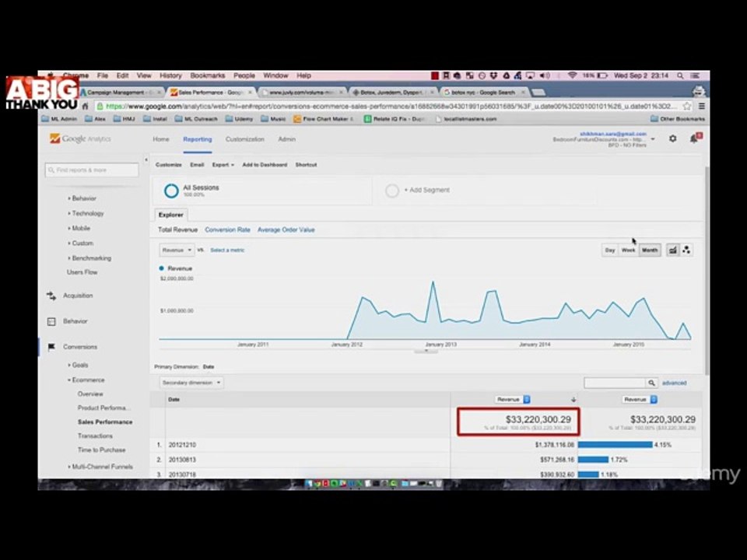Go to the Home tab
747x560 pixels.
point(161,139)
